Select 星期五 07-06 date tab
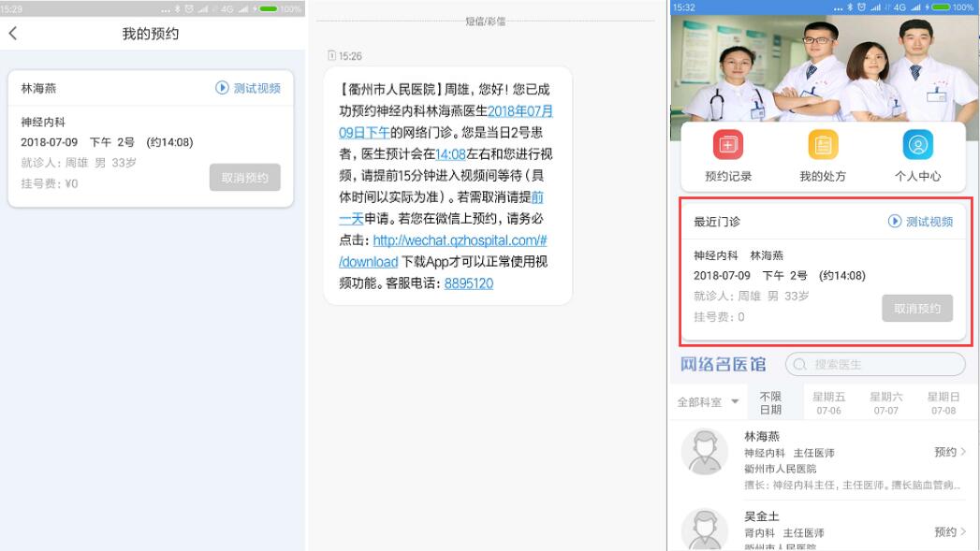Viewport: 980px width, 551px height. 828,403
